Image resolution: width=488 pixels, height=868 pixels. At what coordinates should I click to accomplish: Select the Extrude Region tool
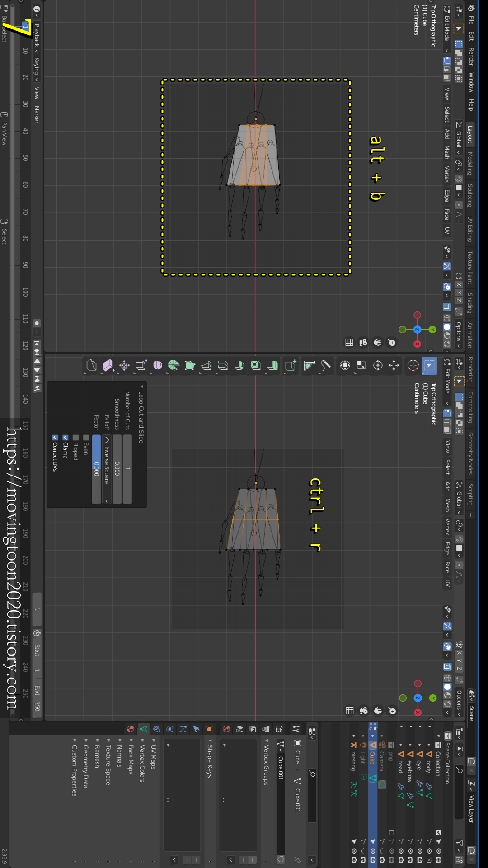pos(272,366)
